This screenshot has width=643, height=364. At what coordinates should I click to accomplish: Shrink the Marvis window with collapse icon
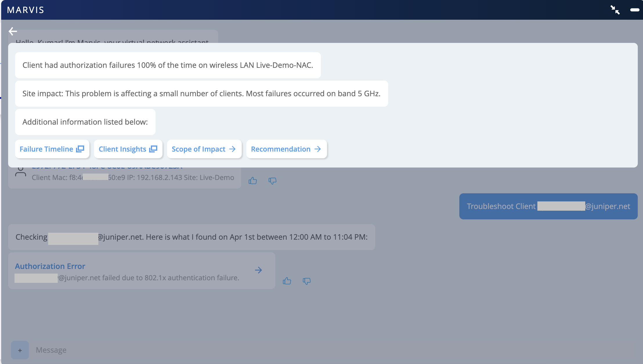tap(615, 10)
